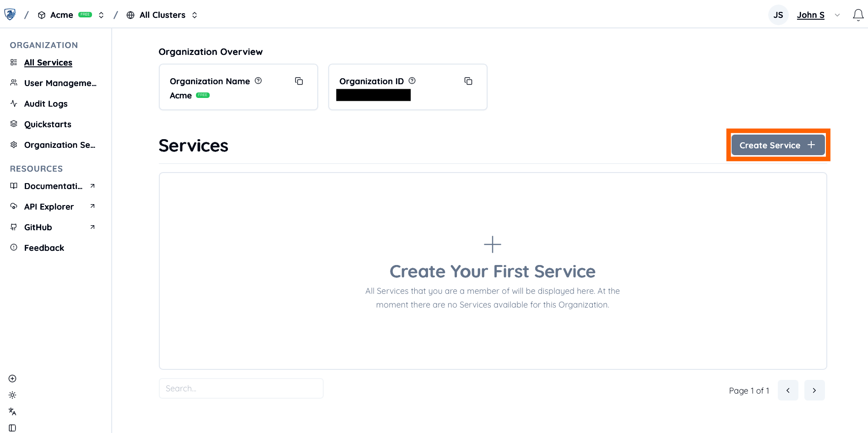Click the API Explorer cloud icon
868x433 pixels.
pyautogui.click(x=14, y=206)
